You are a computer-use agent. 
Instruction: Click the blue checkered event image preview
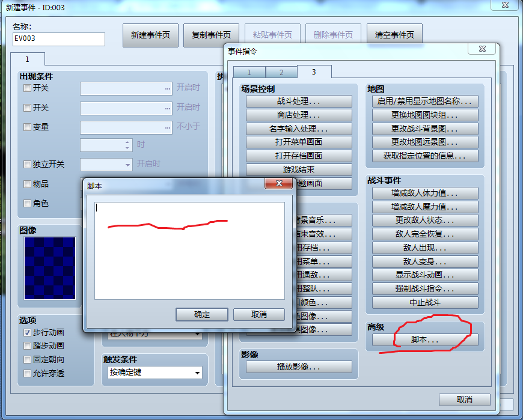click(50, 268)
